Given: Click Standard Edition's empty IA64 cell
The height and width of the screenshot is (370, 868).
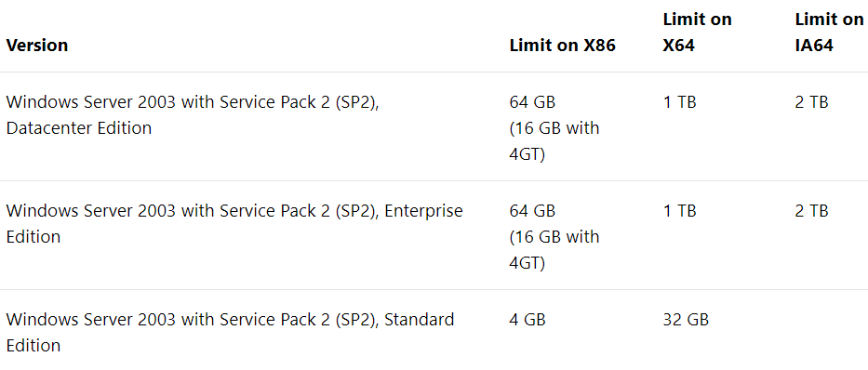Looking at the screenshot, I should click(x=829, y=330).
